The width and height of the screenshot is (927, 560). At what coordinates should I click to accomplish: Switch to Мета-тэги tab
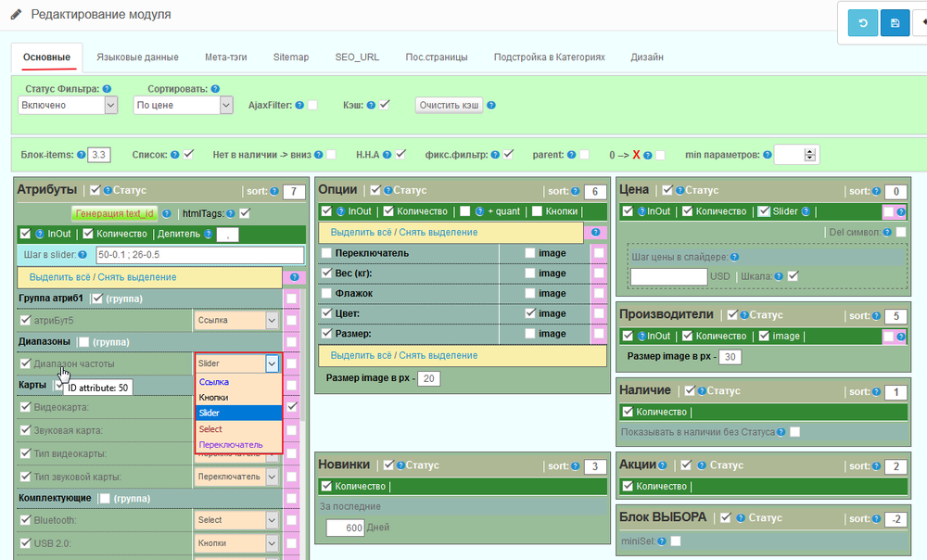(226, 57)
